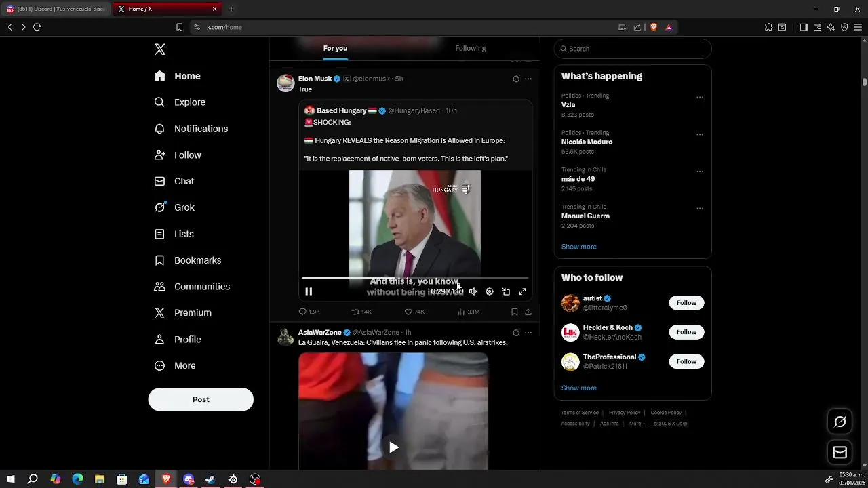
Task: Open Notifications from the sidebar
Action: click(x=191, y=129)
